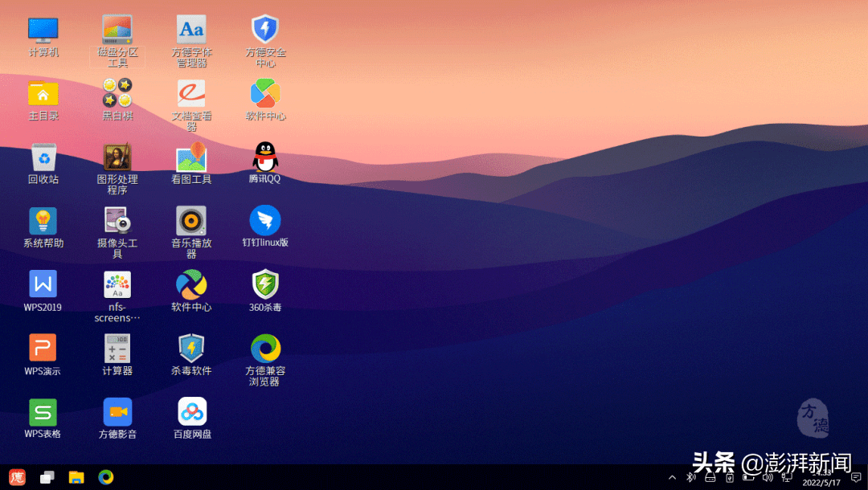
Task: Open the 计算机 desktop icon
Action: click(x=43, y=31)
